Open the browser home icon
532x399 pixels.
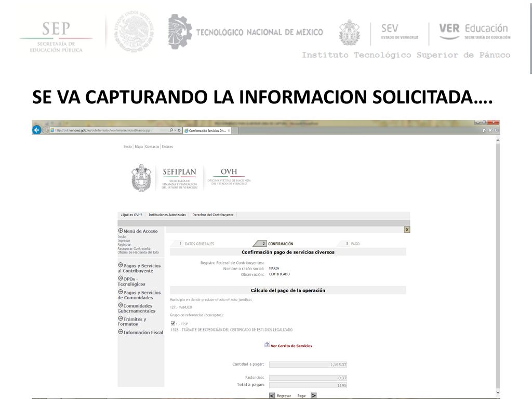[x=484, y=130]
